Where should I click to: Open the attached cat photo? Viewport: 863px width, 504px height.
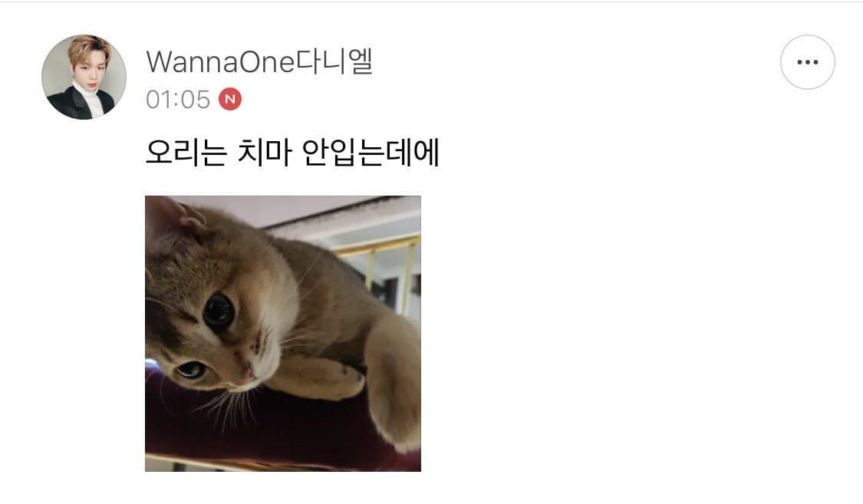pos(283,334)
